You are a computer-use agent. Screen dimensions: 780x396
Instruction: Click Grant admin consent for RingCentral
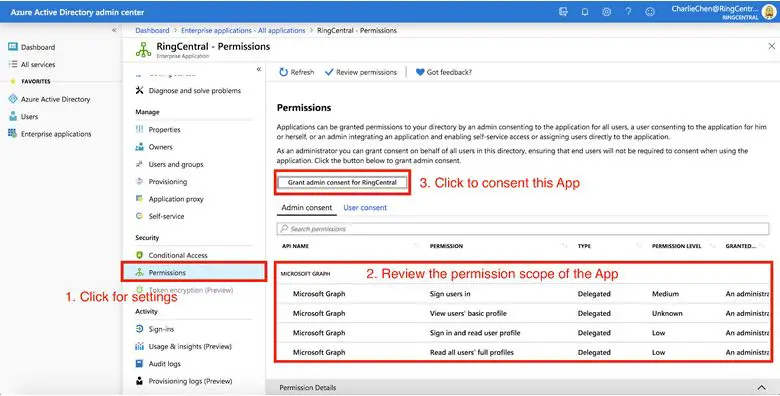click(342, 183)
